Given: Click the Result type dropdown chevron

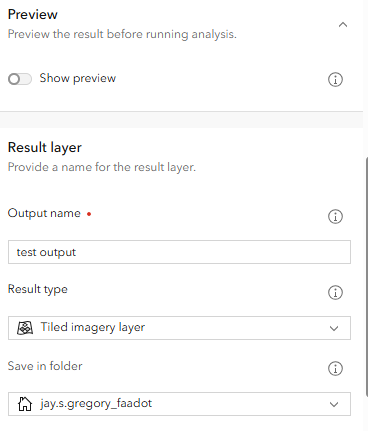Looking at the screenshot, I should tap(334, 328).
